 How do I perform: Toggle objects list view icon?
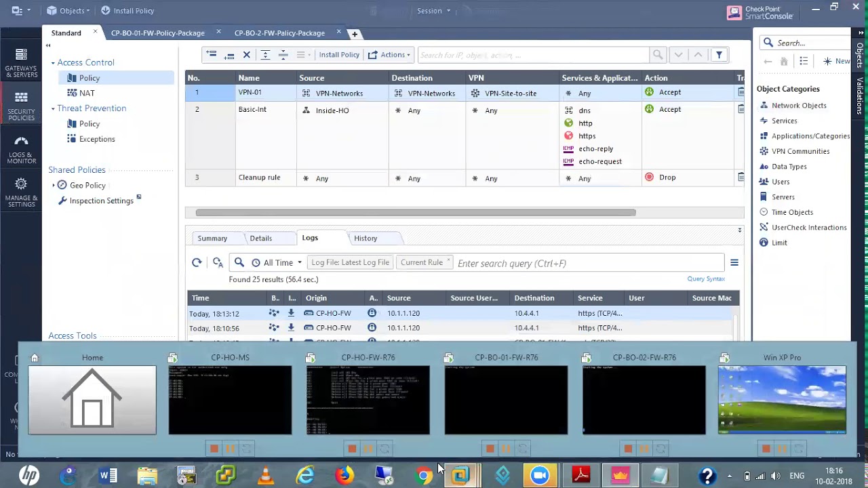pyautogui.click(x=804, y=61)
